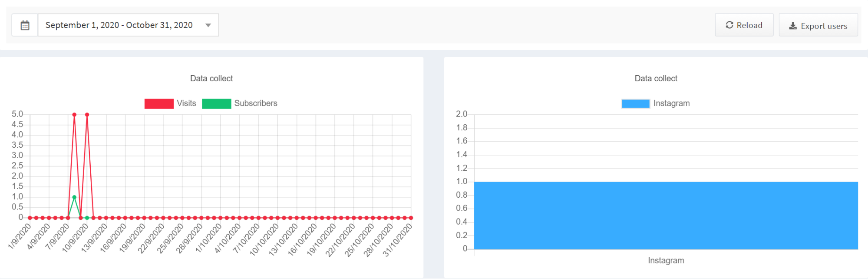Image resolution: width=868 pixels, height=279 pixels.
Task: Click the green Subscribers point at 1.0
Action: (74, 197)
